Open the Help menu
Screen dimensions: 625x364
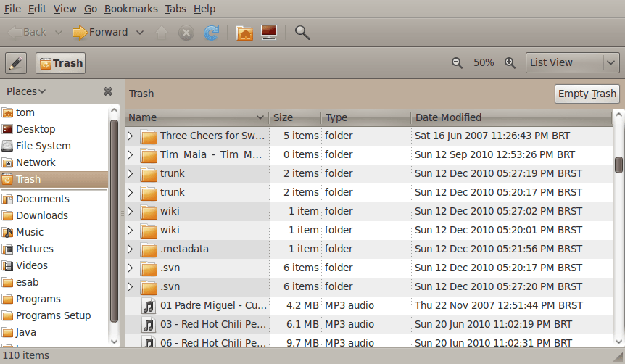coord(204,9)
